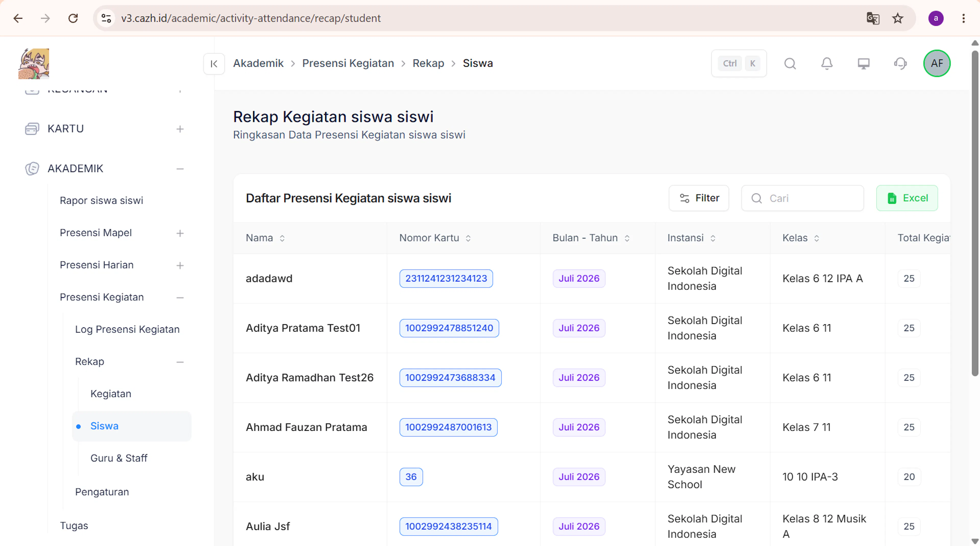Screen dimensions: 980x546
Task: Open the Ctrl K command shortcut box
Action: (739, 63)
